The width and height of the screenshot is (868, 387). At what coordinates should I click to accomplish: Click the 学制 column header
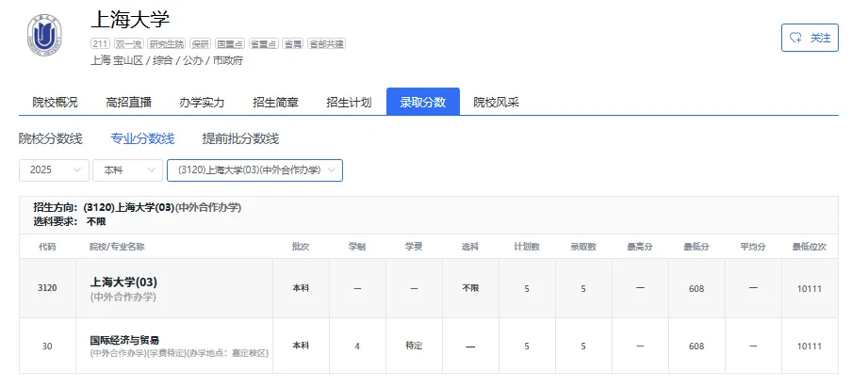pyautogui.click(x=357, y=247)
